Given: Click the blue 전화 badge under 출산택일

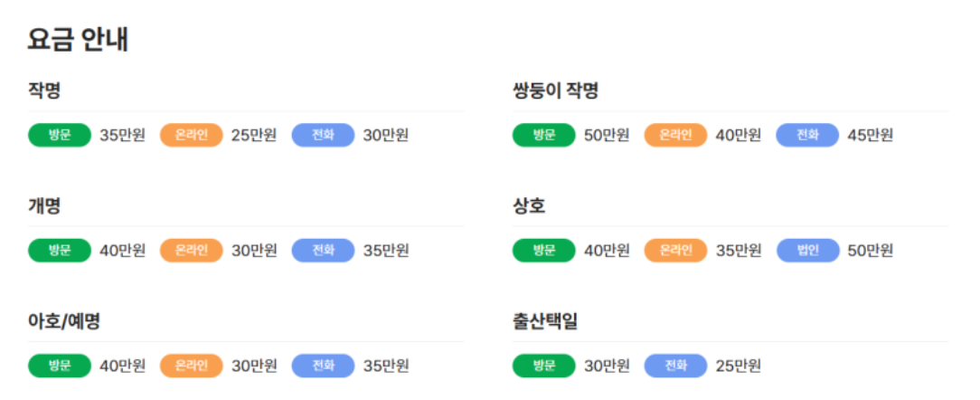Looking at the screenshot, I should click(x=675, y=366).
